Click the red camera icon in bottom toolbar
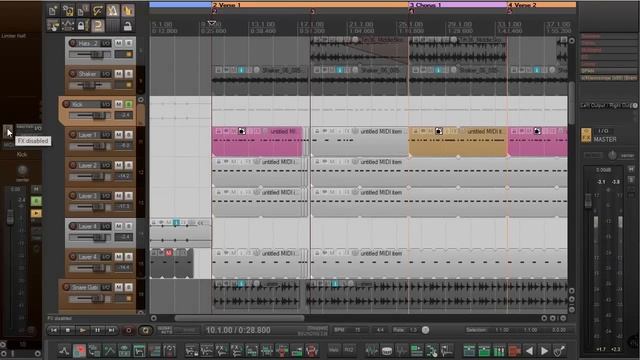This screenshot has height=360, width=640. click(x=514, y=351)
